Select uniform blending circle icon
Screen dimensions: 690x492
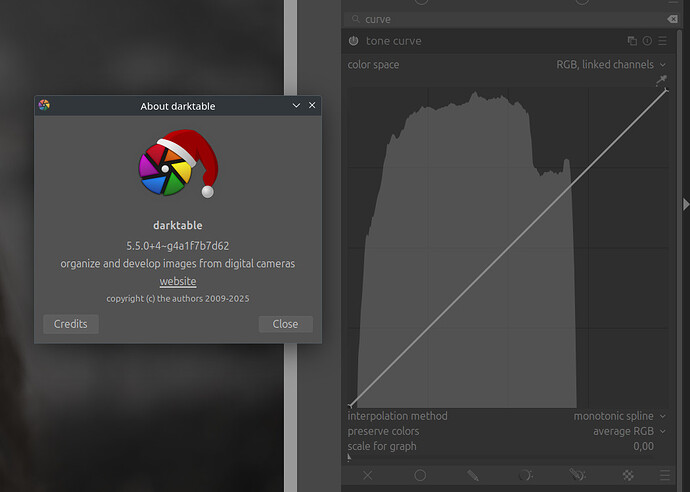[420, 475]
